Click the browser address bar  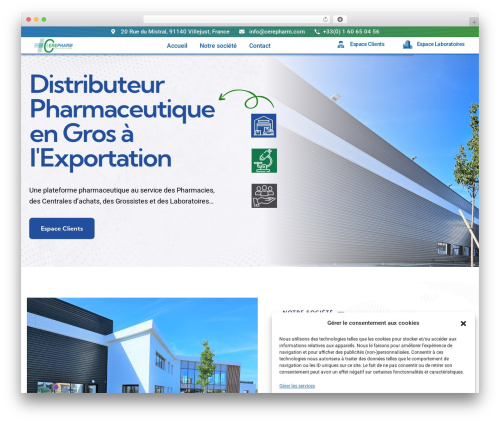coord(236,19)
